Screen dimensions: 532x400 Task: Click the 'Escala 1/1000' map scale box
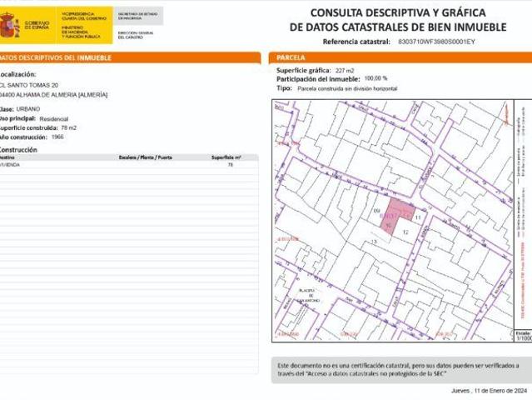pos(523,336)
